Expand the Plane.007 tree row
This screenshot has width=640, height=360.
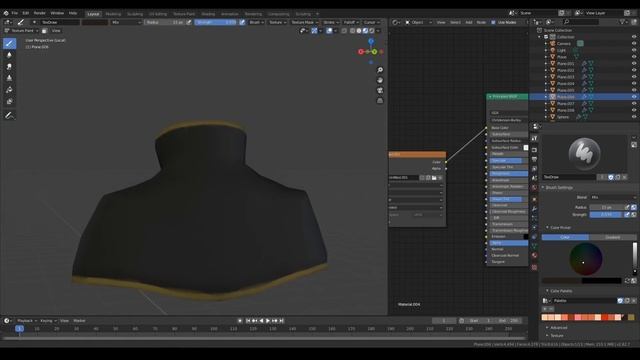[546, 104]
